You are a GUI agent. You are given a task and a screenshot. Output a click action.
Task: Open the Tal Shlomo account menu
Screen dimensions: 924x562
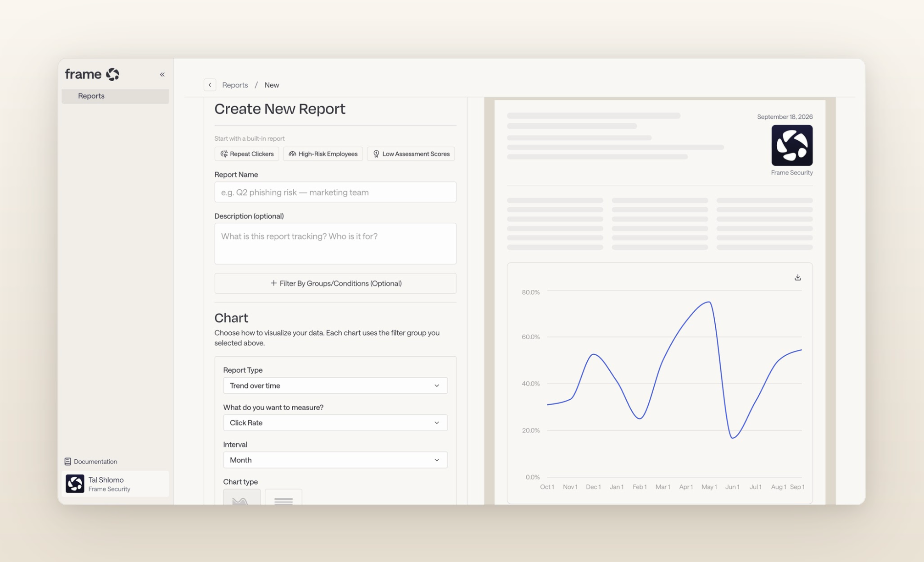click(115, 484)
